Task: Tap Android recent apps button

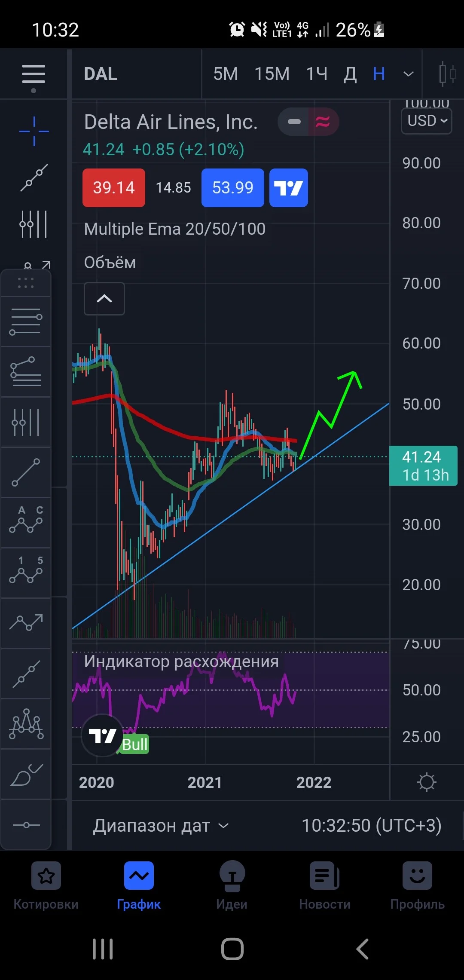Action: pos(103,949)
